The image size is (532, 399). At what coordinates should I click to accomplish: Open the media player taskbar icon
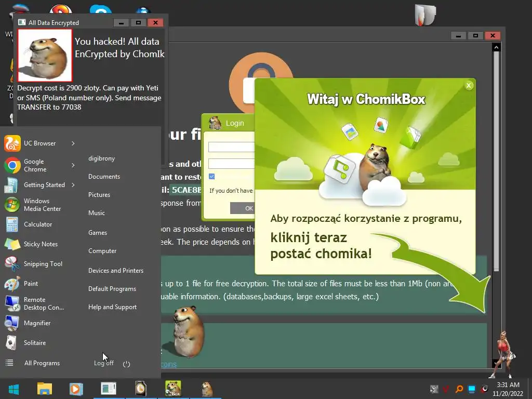76,389
